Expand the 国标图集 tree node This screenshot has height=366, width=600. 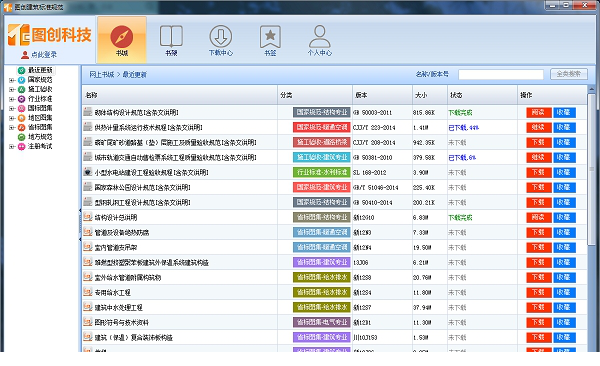click(11, 109)
